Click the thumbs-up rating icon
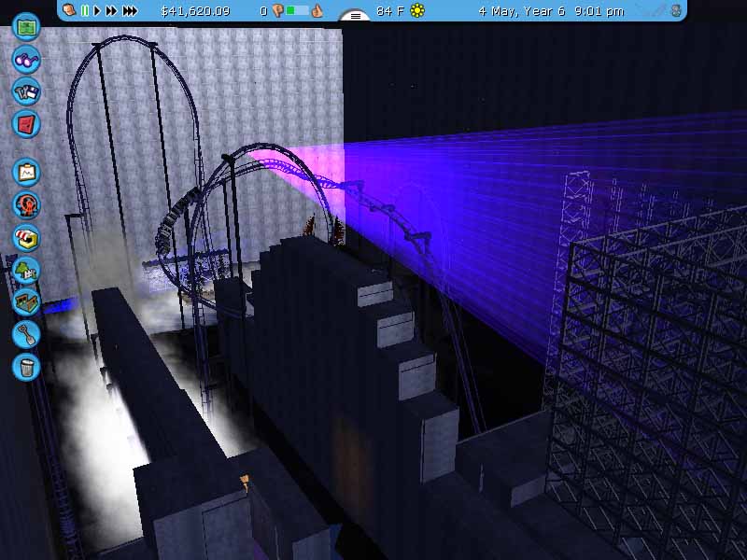Viewport: 747px width, 560px height. tap(317, 11)
